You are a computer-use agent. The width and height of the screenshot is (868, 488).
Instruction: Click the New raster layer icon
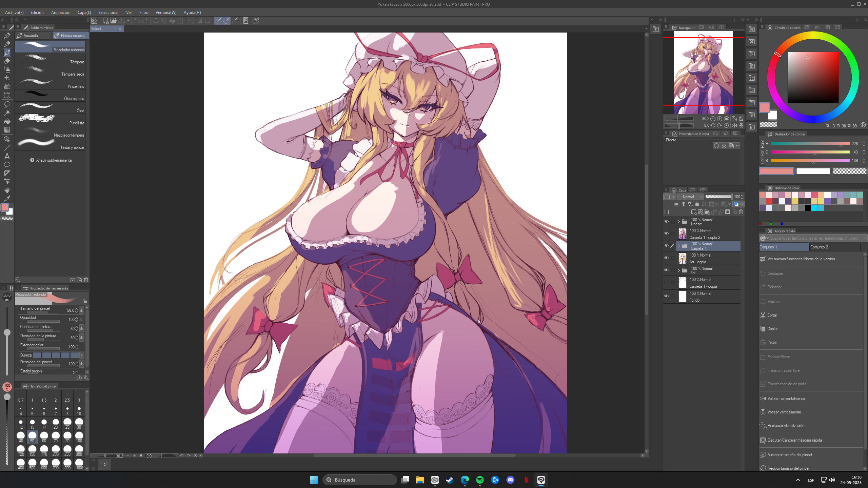pyautogui.click(x=693, y=212)
